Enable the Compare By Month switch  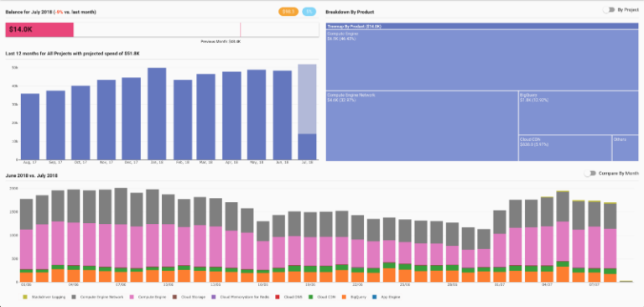(590, 174)
